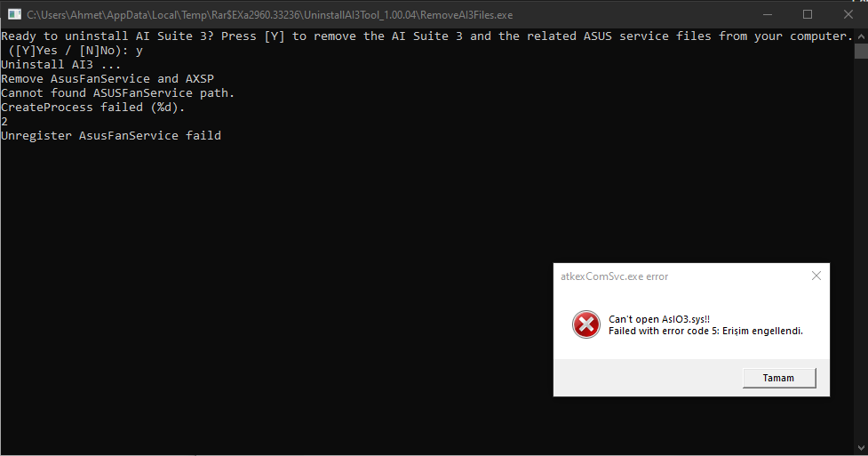Click the "([Y]Yes / [N]No): y" prompt line

[75, 51]
